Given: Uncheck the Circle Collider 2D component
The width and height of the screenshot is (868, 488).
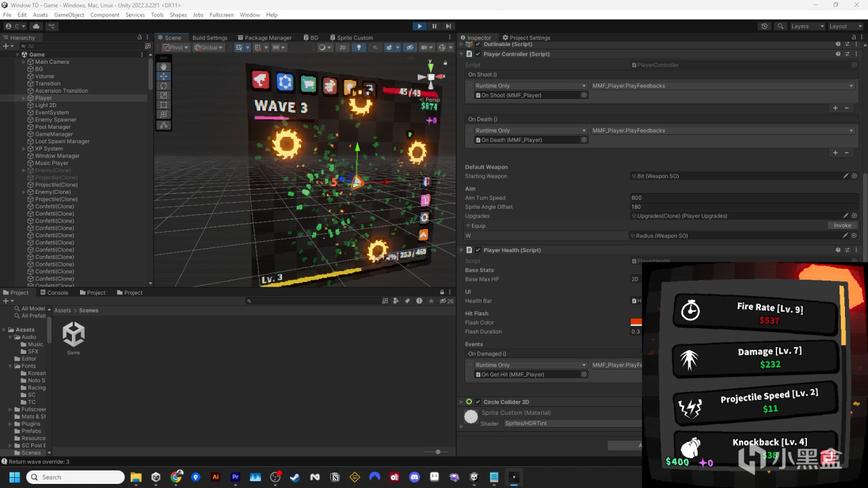Looking at the screenshot, I should point(477,402).
